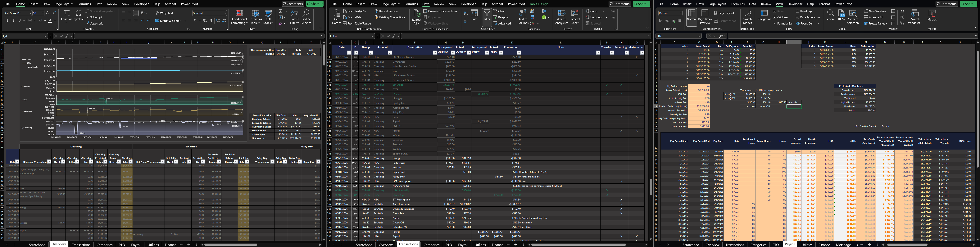Open Sort & Filter in Editing group
The height and width of the screenshot is (247, 980).
[294, 17]
